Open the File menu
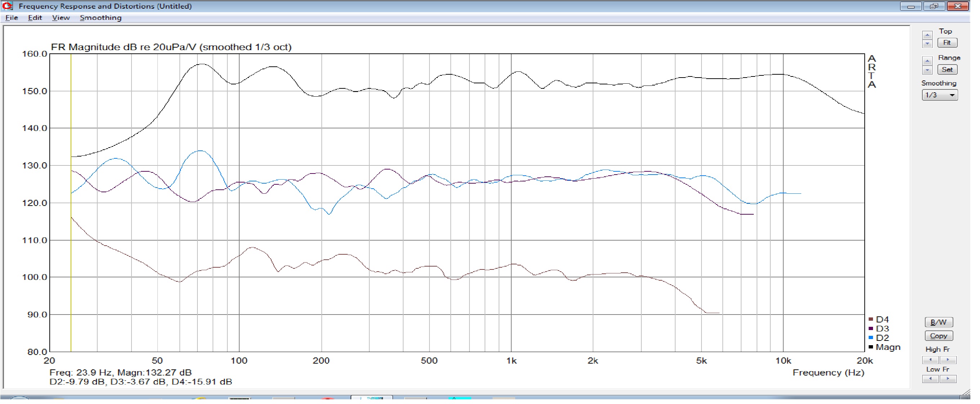The width and height of the screenshot is (980, 404). pos(12,18)
